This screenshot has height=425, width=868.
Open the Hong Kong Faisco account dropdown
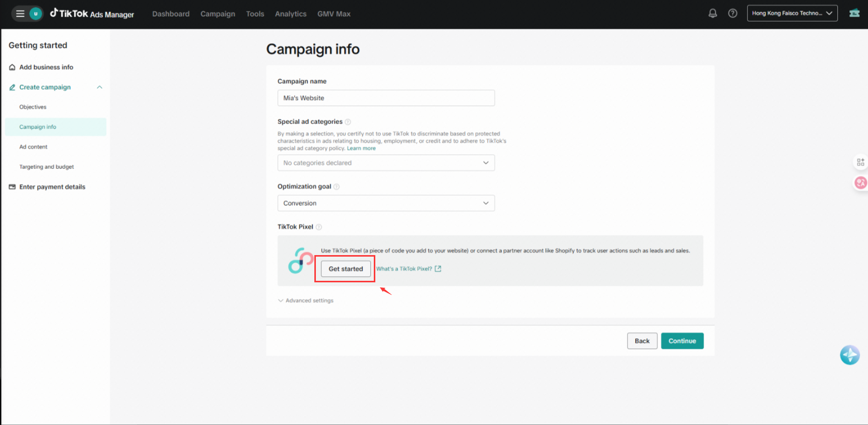point(792,13)
